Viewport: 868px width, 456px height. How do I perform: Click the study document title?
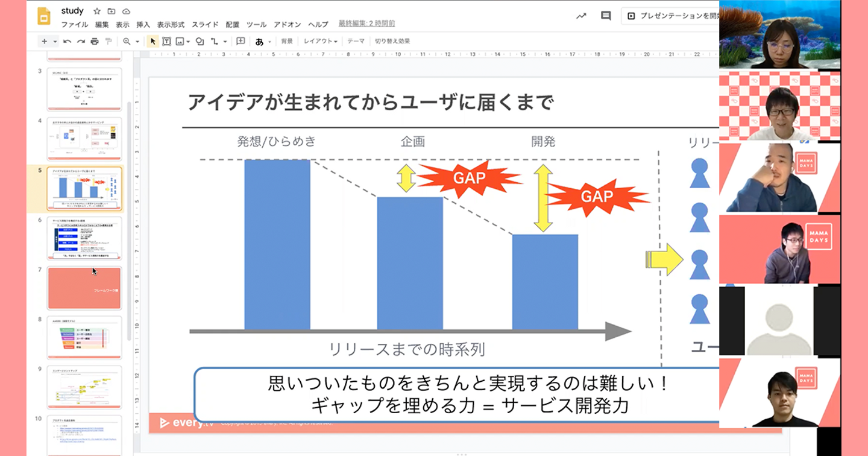[x=72, y=11]
